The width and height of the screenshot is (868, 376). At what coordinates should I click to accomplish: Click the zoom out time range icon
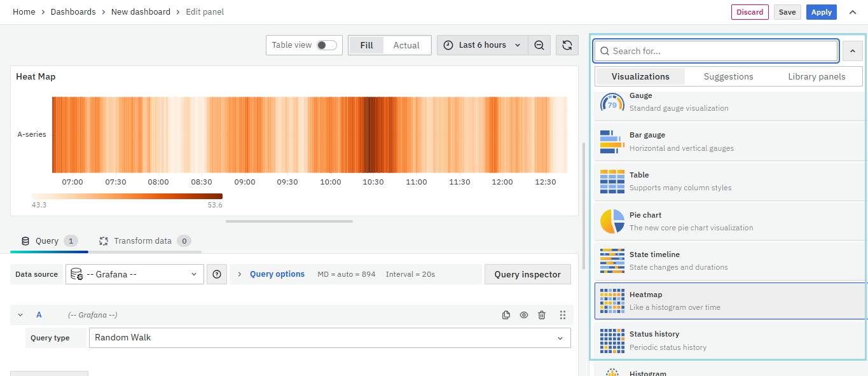tap(539, 45)
